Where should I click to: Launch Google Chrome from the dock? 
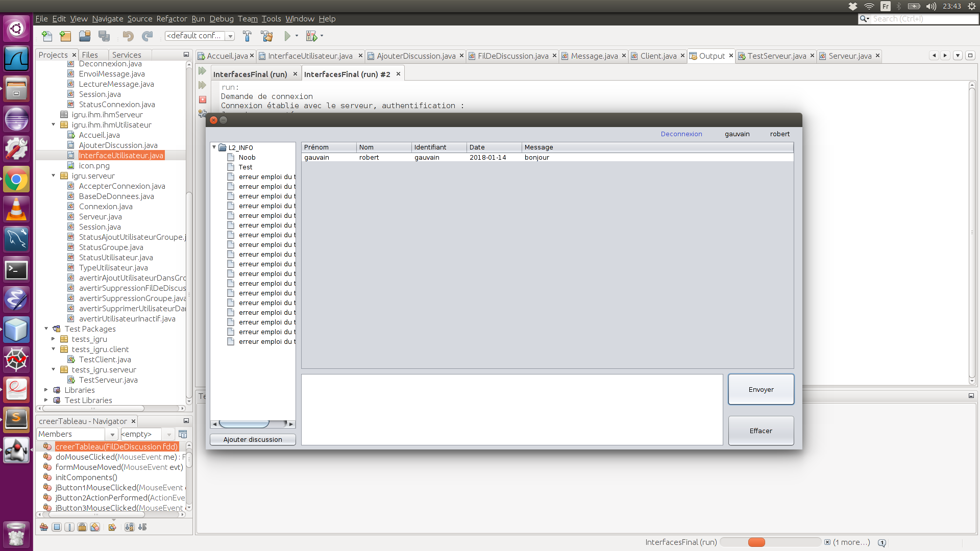[x=16, y=180]
